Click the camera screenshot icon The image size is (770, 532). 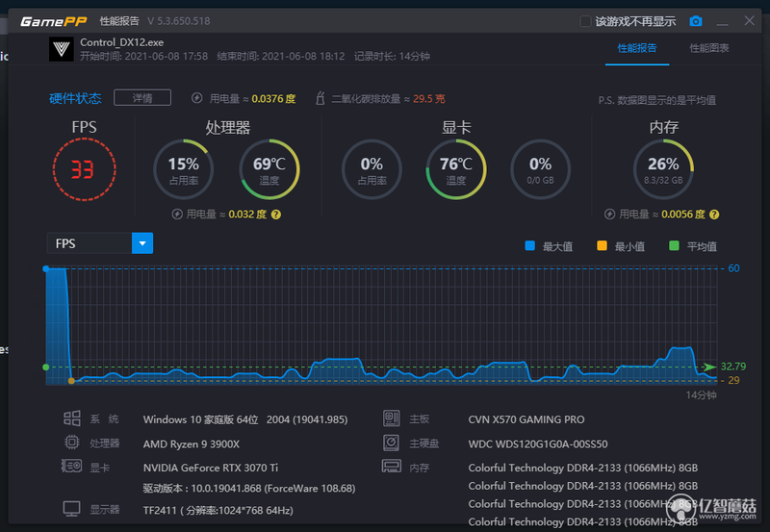695,21
